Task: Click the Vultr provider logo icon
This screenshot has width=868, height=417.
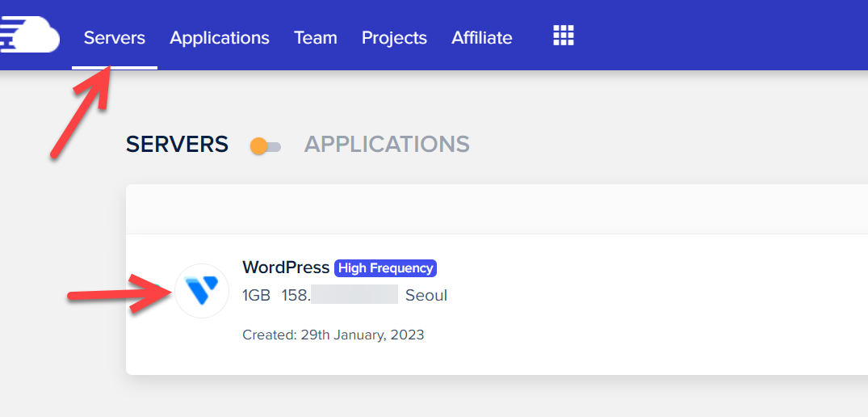Action: coord(202,291)
